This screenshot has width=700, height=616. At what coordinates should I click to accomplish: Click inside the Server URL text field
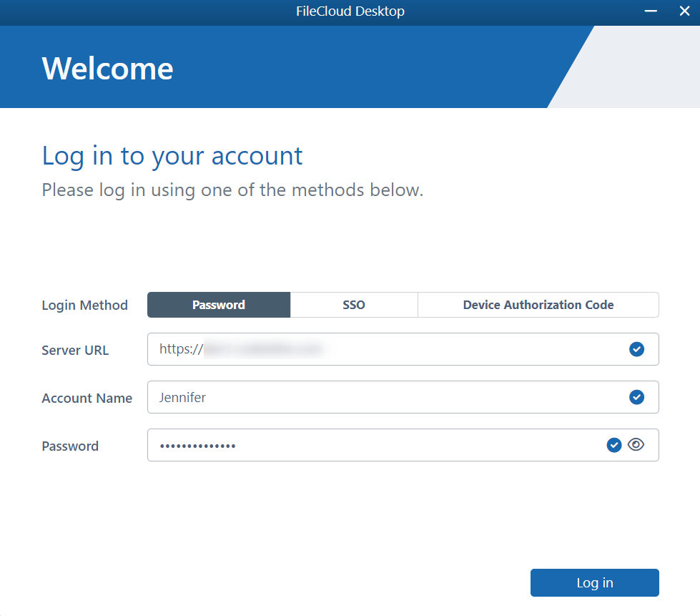pyautogui.click(x=386, y=349)
